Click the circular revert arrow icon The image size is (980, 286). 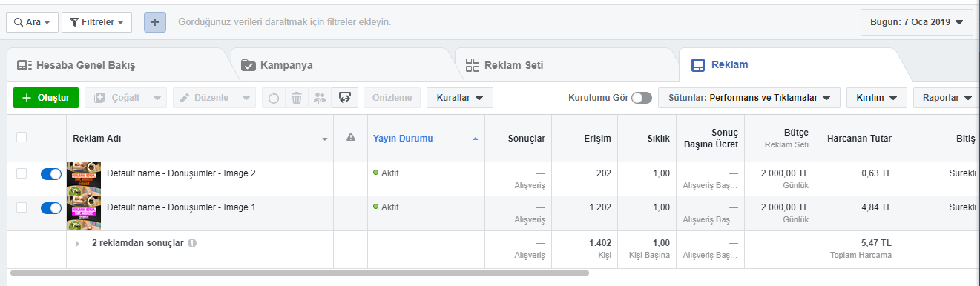click(274, 98)
